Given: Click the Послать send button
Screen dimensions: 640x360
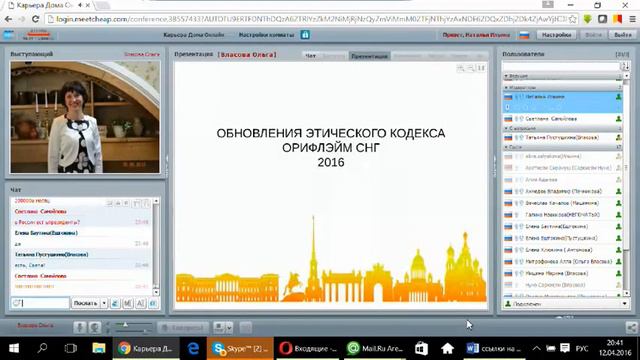Looking at the screenshot, I should 85,303.
